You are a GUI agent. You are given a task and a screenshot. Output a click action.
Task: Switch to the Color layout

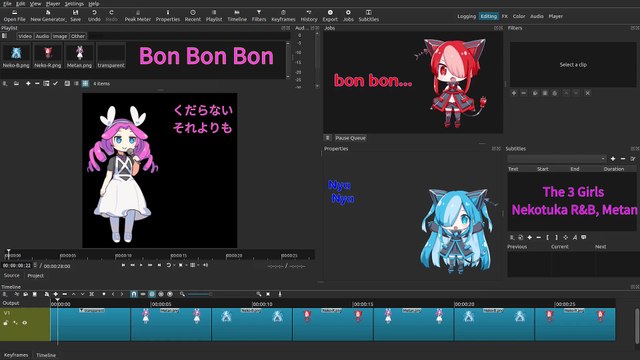pos(519,16)
